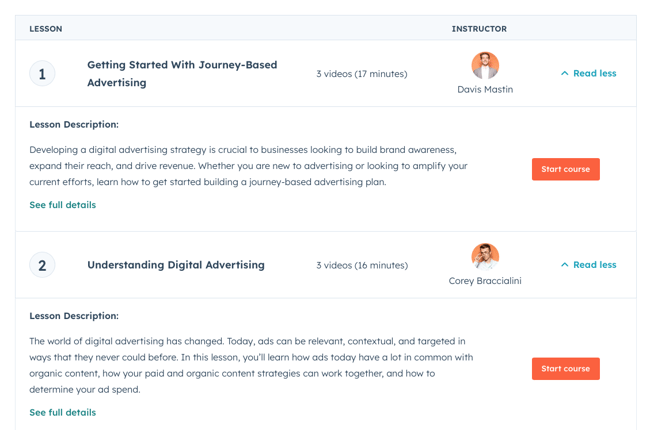Select the Understanding Digital Advertising lesson title
The image size is (650, 430).
(x=176, y=265)
